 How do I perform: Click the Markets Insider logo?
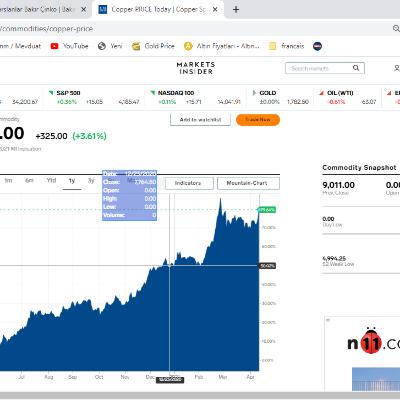(196, 68)
